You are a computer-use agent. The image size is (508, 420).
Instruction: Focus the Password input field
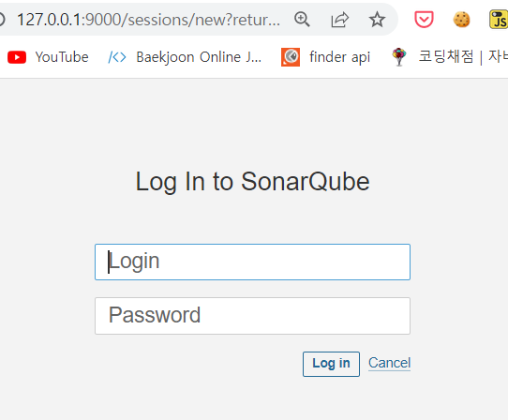252,316
